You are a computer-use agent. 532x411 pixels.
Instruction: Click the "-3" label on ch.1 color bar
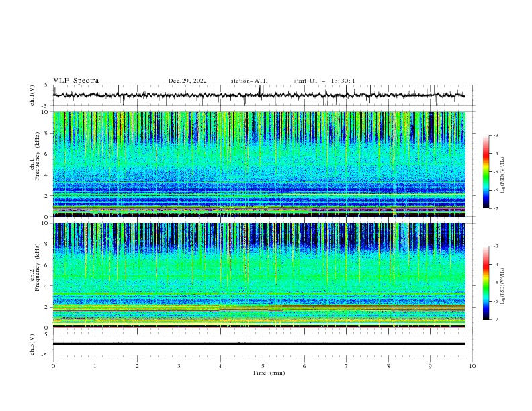[495, 135]
